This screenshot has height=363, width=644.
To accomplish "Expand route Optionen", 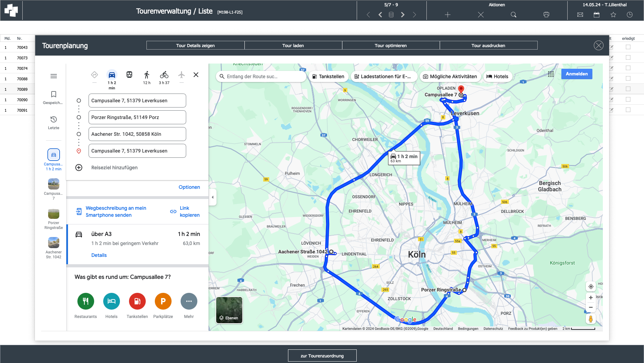I will point(189,187).
